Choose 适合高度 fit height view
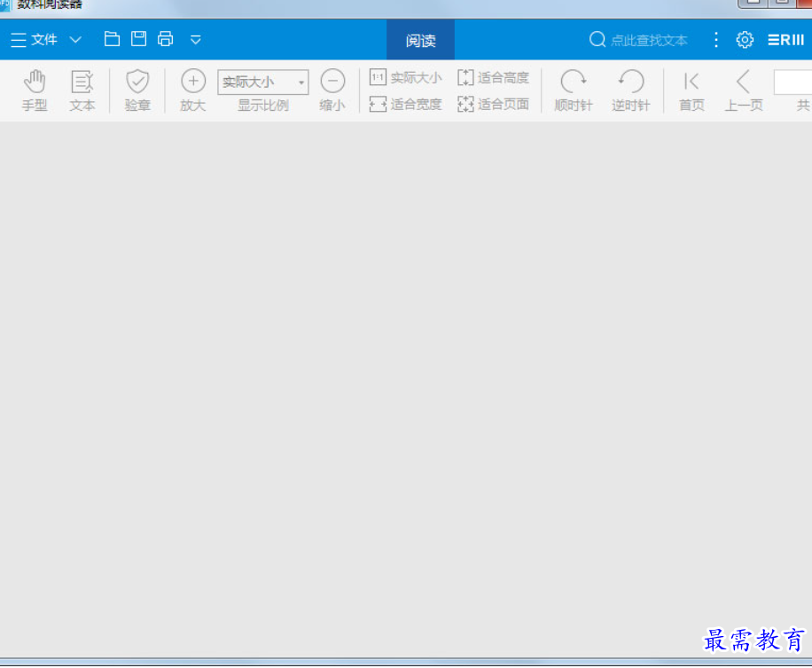 (x=493, y=78)
